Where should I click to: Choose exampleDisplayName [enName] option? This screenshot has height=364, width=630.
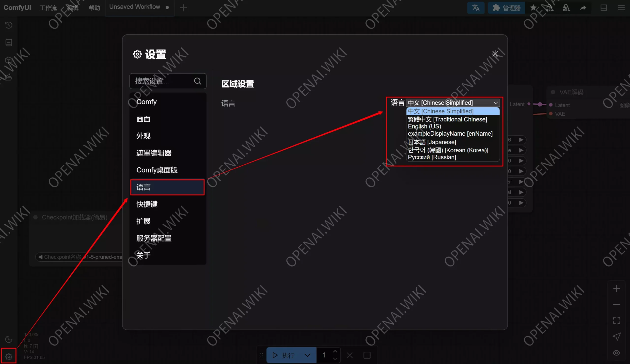point(453,133)
